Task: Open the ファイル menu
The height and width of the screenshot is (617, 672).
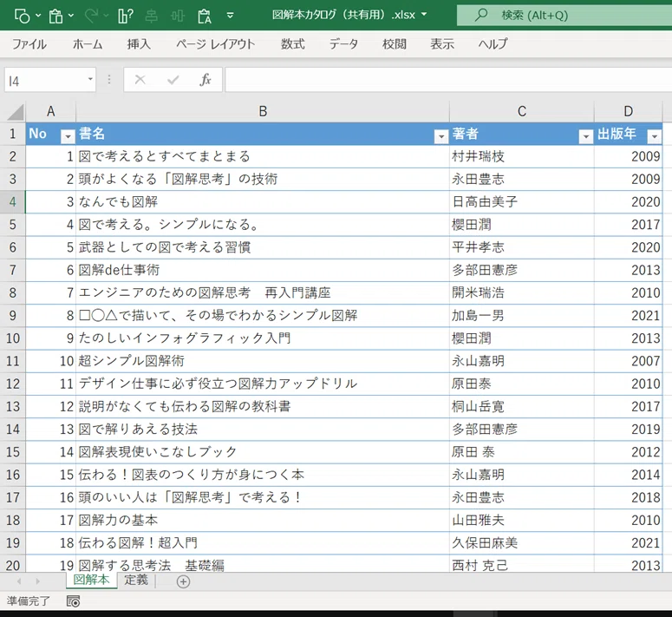Action: click(29, 43)
